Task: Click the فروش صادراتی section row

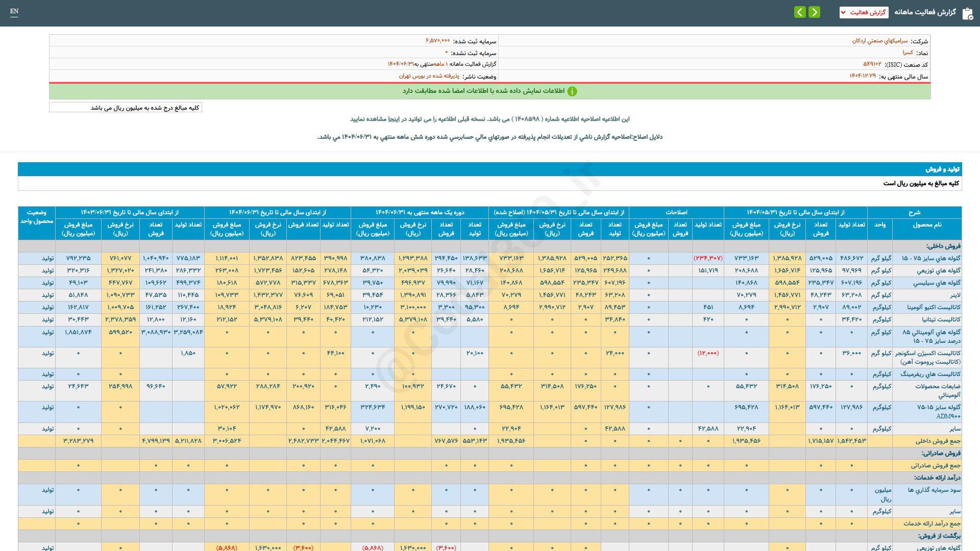Action: coord(941,453)
